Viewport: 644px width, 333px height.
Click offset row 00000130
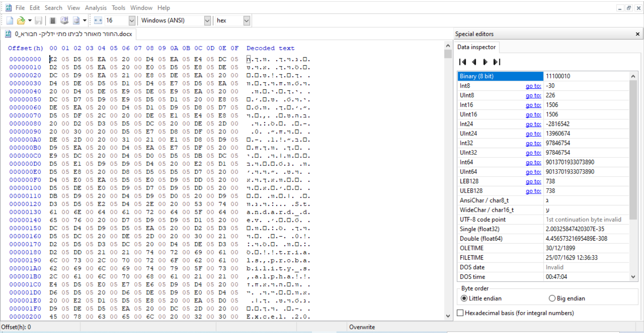click(x=25, y=212)
